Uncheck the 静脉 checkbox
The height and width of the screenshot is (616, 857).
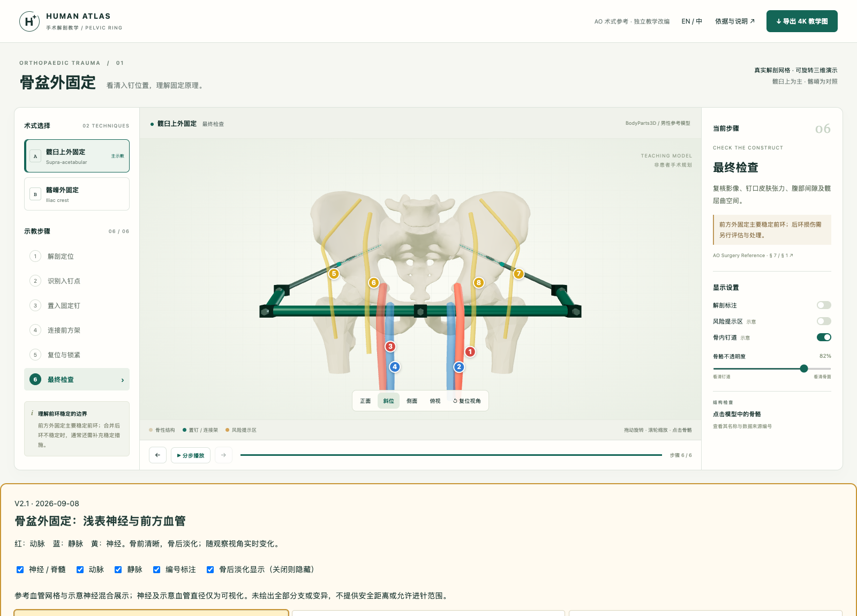pyautogui.click(x=118, y=569)
